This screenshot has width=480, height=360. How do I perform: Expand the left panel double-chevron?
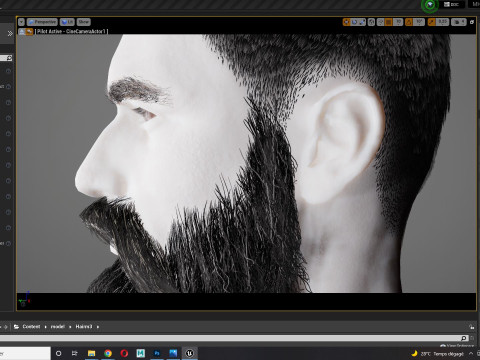[x=10, y=33]
